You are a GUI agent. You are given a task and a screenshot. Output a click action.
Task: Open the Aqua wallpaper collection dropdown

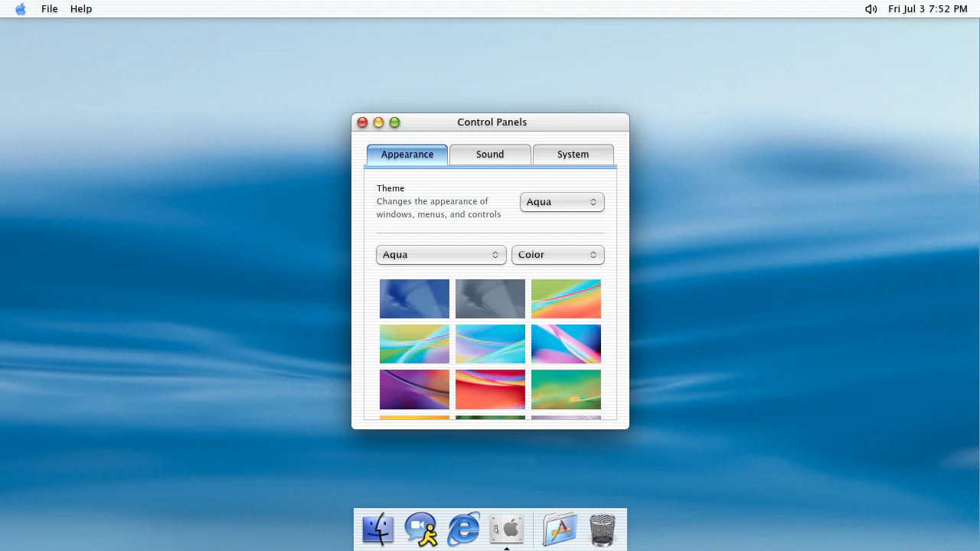coord(441,255)
